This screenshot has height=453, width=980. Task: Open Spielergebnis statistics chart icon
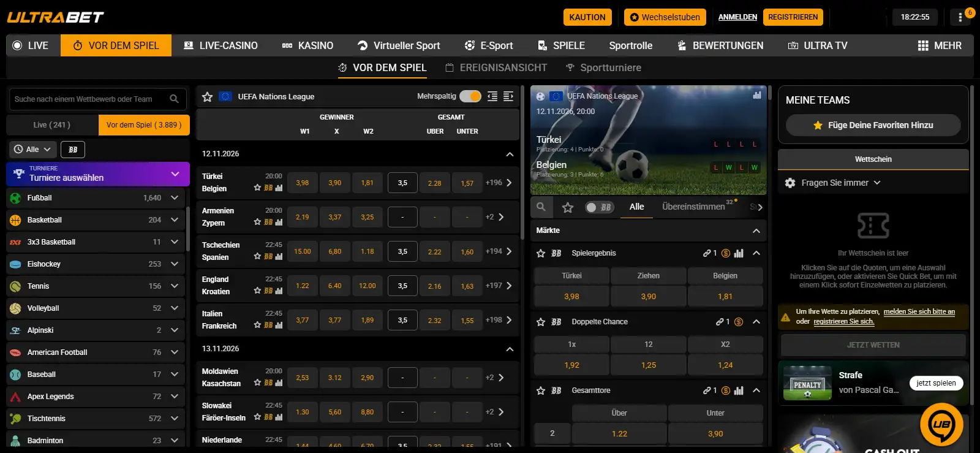point(739,253)
